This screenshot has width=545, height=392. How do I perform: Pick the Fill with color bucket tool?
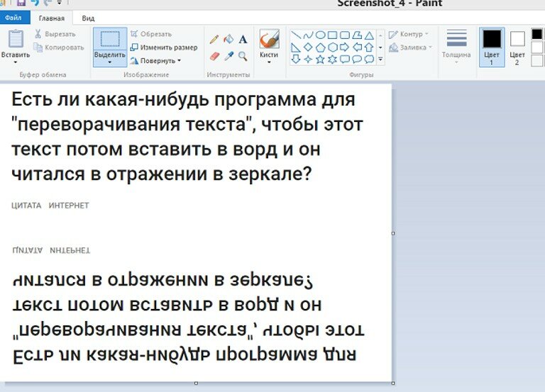(x=229, y=40)
